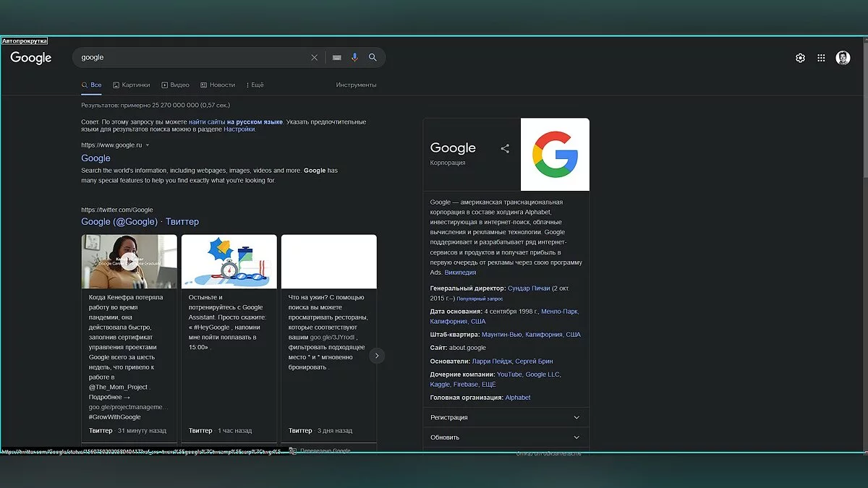Click https://twitter.com/Google URL text
868x488 pixels.
coord(117,210)
